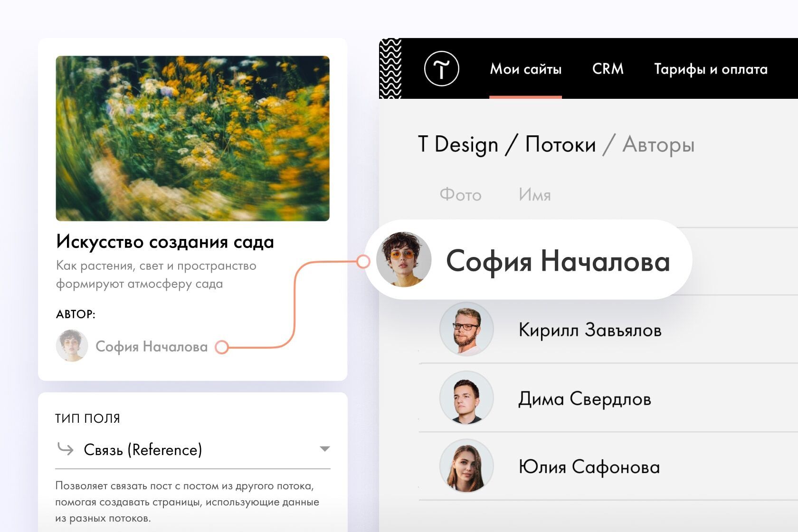
Task: Open the Мои сайты tab
Action: click(525, 69)
